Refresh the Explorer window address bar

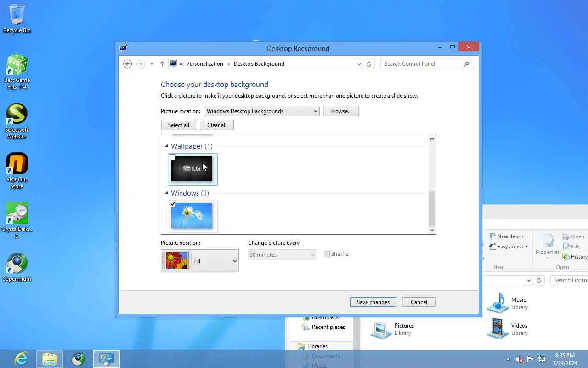pyautogui.click(x=539, y=280)
